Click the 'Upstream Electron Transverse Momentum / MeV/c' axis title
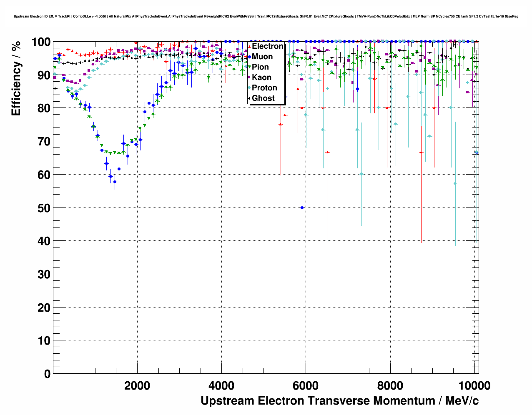 (339, 401)
